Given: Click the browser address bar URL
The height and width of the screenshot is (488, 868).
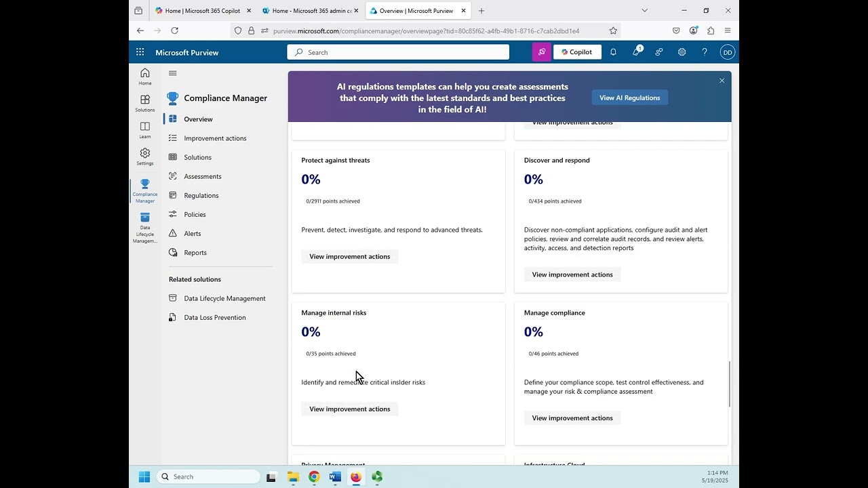Looking at the screenshot, I should coord(426,30).
